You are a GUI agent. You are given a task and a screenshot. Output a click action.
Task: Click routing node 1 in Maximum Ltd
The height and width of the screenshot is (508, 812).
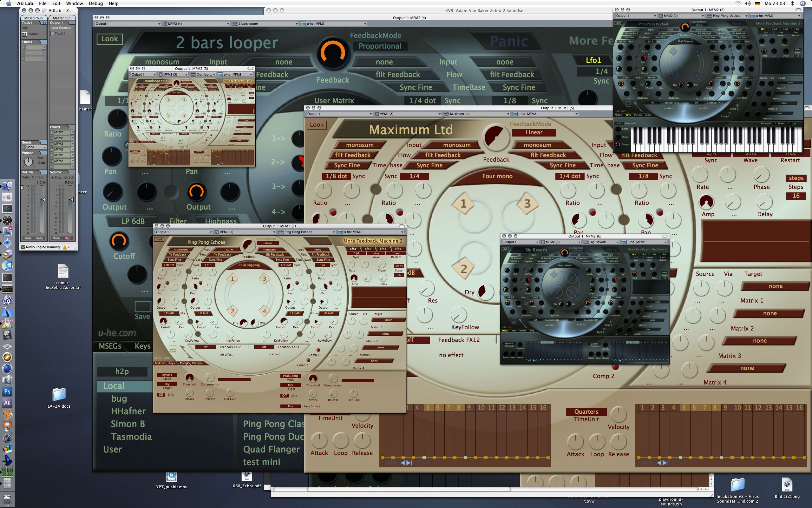[x=463, y=203]
